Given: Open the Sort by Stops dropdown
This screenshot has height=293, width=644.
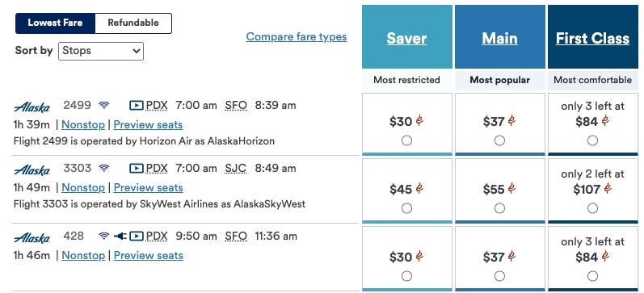Looking at the screenshot, I should pyautogui.click(x=101, y=51).
